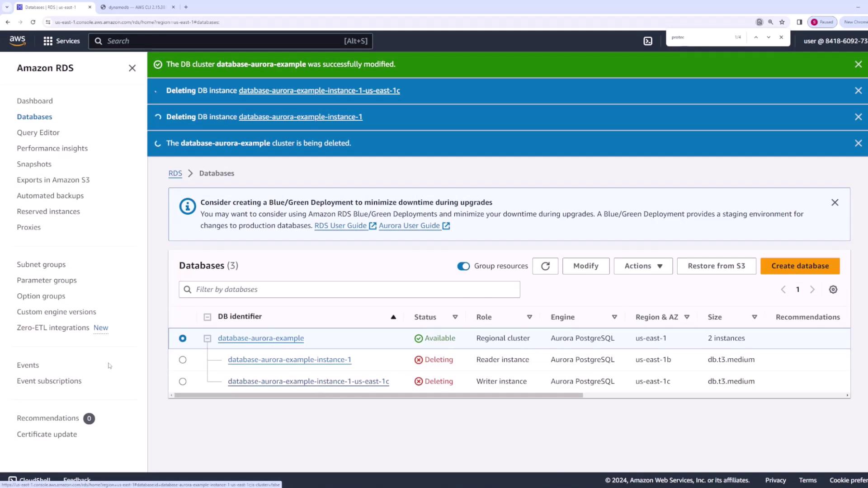Open Automated backups in sidebar

pos(50,196)
